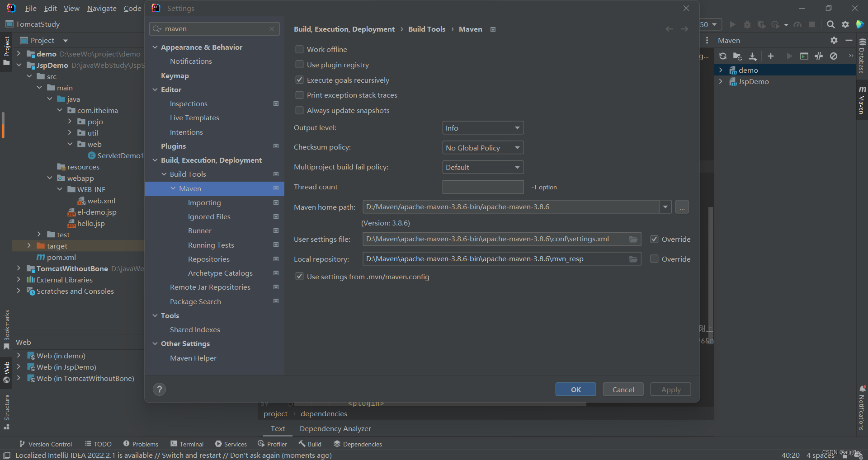This screenshot has height=460, width=868.
Task: Switch to Dependency Analyzer tab
Action: (x=335, y=428)
